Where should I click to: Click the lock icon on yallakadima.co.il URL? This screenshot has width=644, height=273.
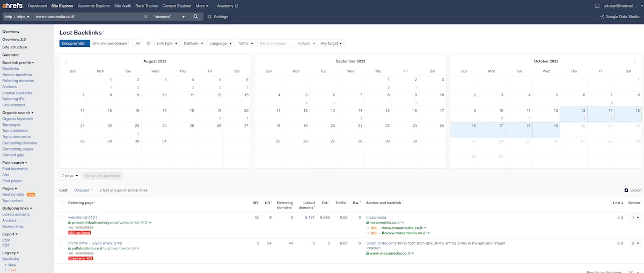click(70, 249)
